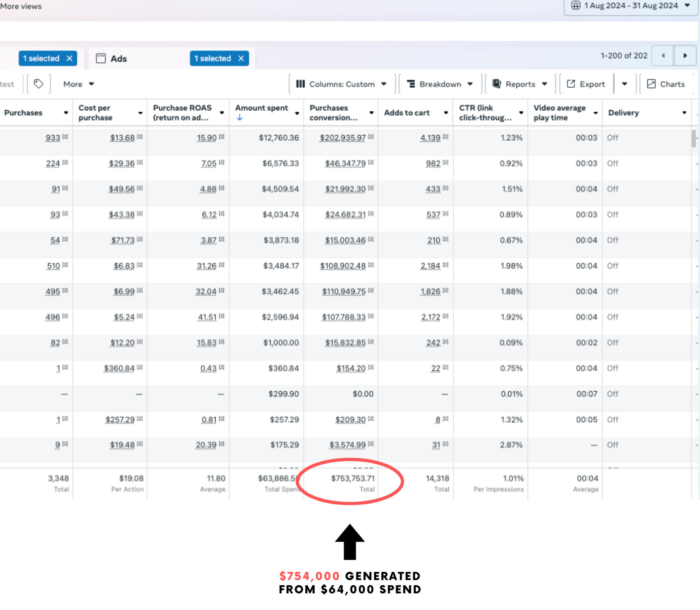Click the Export icon button

(x=571, y=84)
